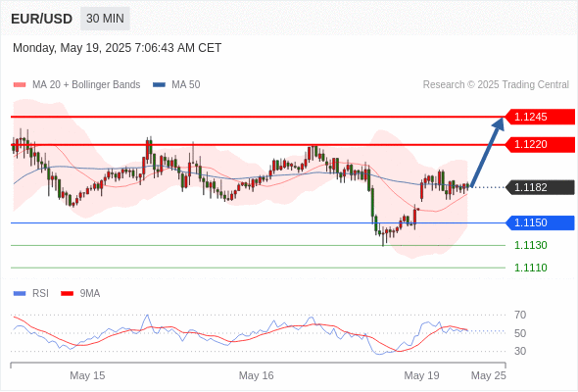Open the Research Trading Central copyright link
The height and width of the screenshot is (392, 578).
pos(496,85)
